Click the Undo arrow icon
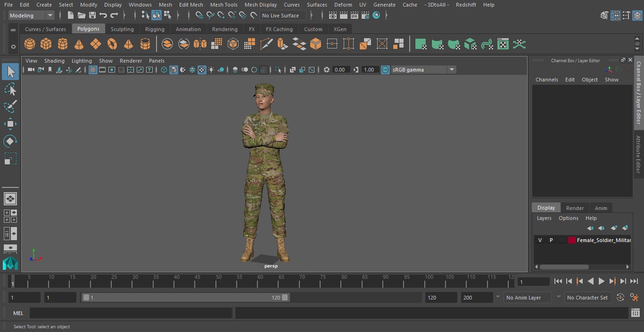Screen dimensions: 644x332 103,16
